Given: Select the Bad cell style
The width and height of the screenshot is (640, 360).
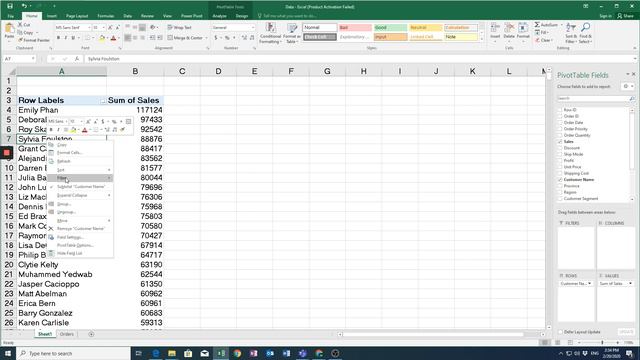Looking at the screenshot, I should 355,27.
